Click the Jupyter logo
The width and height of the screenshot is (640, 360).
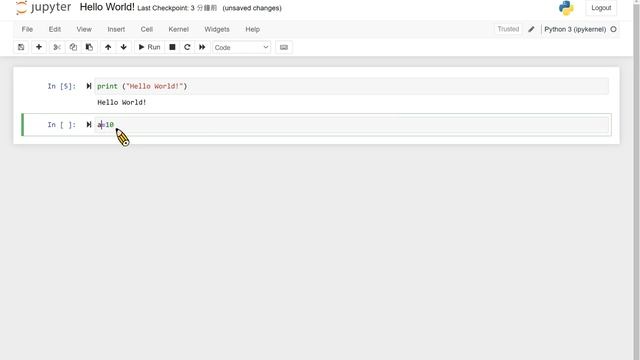(43, 8)
